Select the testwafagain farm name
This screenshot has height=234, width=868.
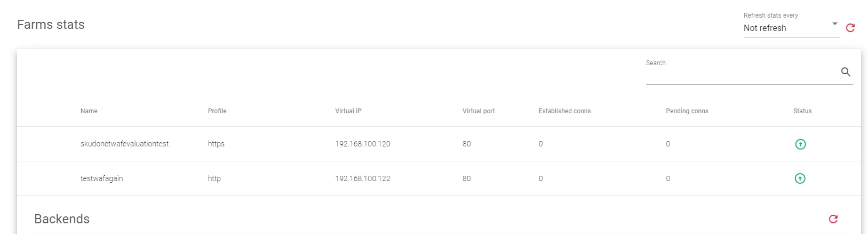coord(101,178)
